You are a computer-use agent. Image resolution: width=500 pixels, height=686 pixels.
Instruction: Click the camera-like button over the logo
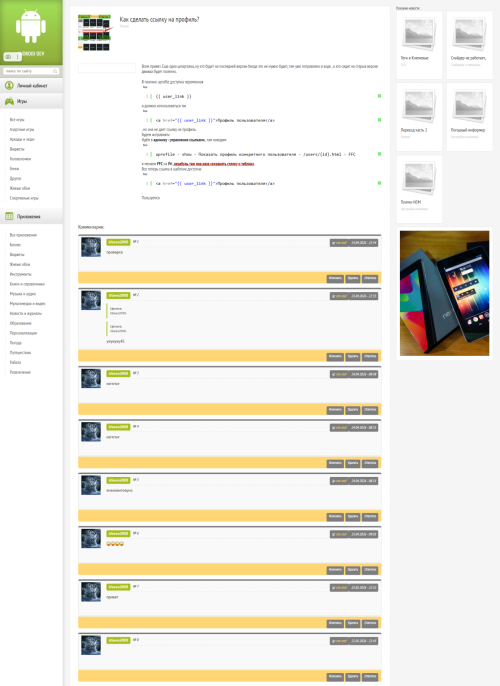[x=8, y=57]
